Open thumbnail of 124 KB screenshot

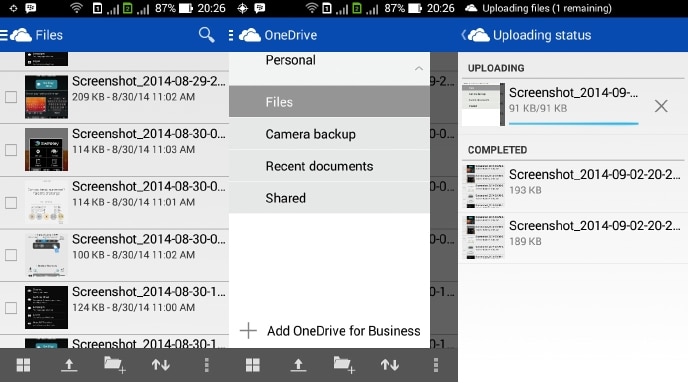pyautogui.click(x=46, y=307)
